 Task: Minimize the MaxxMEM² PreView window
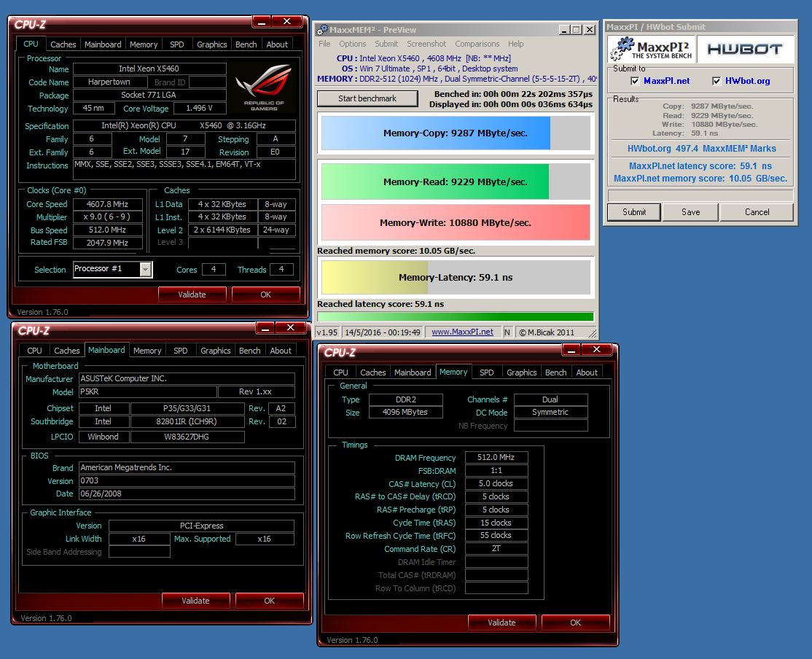(x=564, y=30)
